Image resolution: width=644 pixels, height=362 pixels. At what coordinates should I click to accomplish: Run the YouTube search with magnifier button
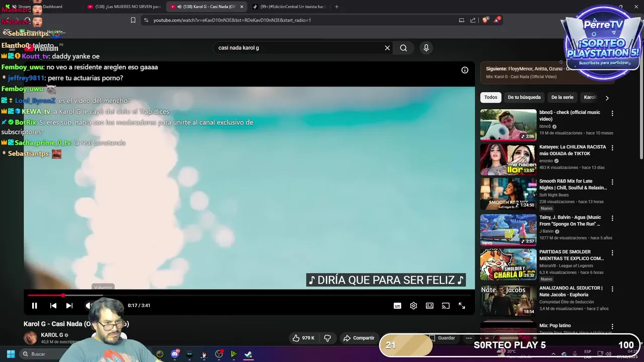click(x=404, y=48)
